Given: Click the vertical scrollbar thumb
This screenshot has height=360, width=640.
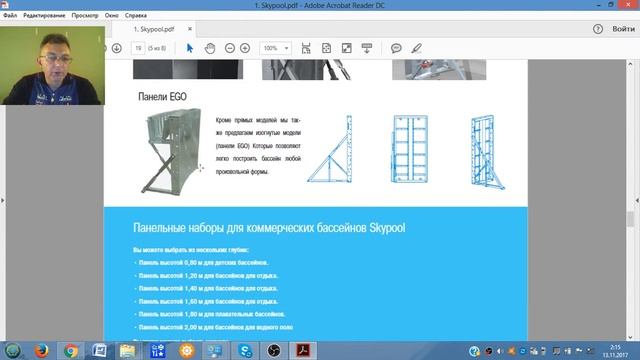Looking at the screenshot, I should coord(630,219).
